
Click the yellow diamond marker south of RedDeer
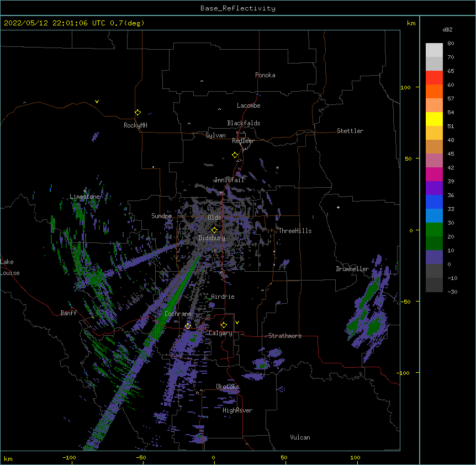pos(235,155)
